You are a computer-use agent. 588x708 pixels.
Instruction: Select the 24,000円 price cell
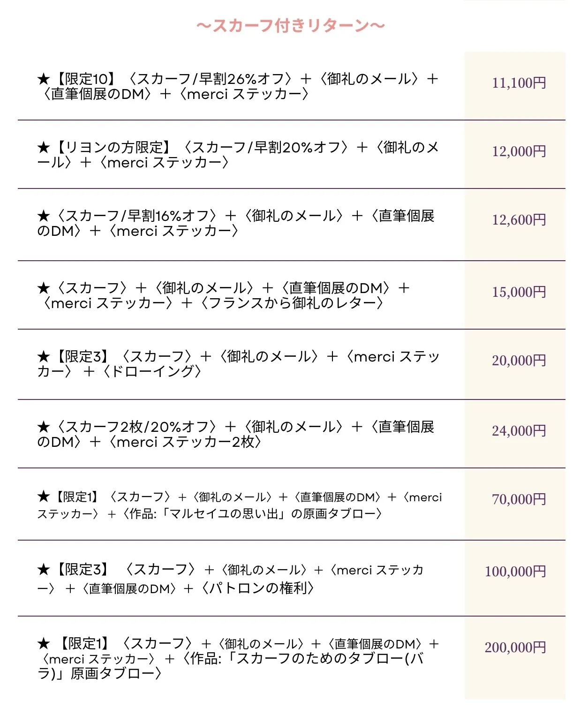click(519, 431)
